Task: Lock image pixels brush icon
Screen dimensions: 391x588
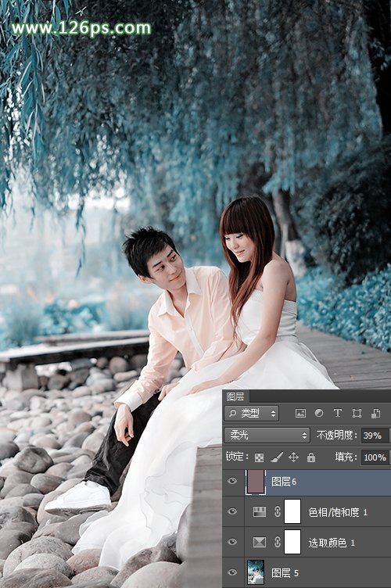Action: click(x=276, y=457)
